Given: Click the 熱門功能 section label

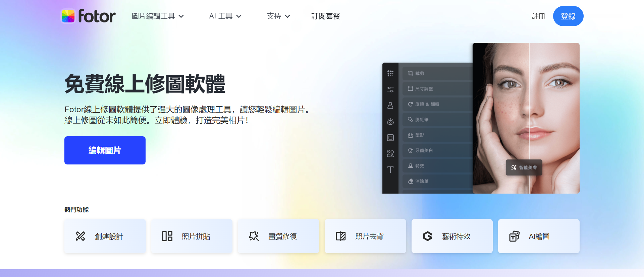Looking at the screenshot, I should pyautogui.click(x=76, y=210).
